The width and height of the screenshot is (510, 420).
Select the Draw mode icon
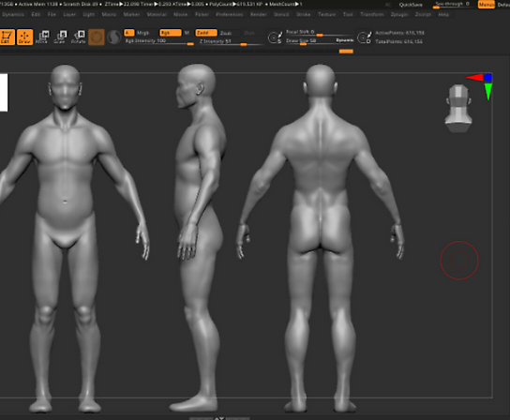[24, 37]
